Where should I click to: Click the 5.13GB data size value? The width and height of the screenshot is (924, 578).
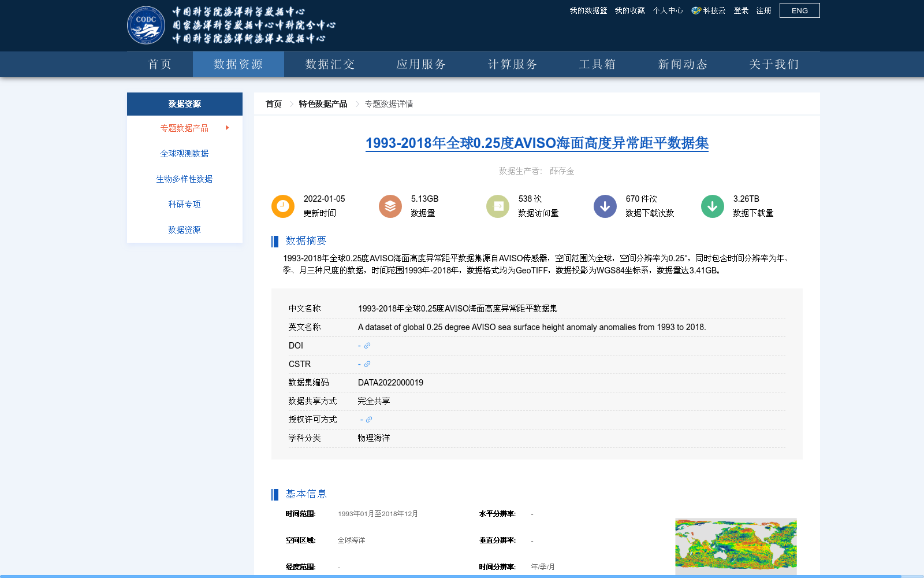pyautogui.click(x=424, y=199)
